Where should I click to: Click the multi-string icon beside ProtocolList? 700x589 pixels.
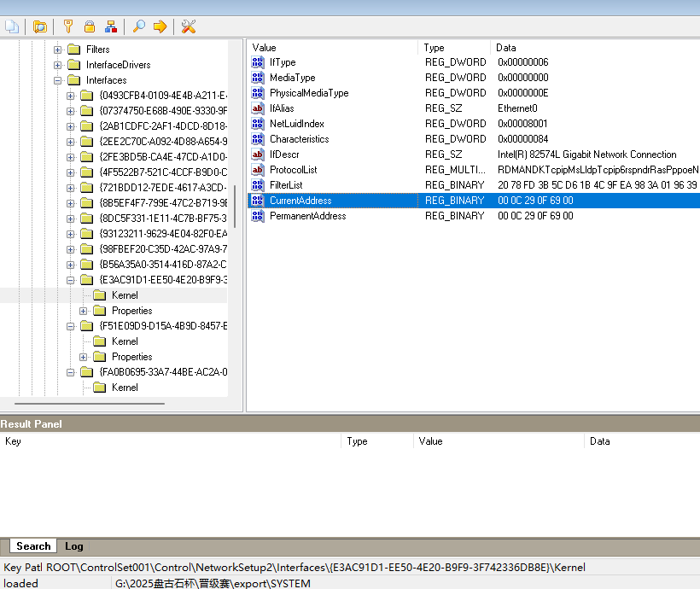[x=258, y=170]
